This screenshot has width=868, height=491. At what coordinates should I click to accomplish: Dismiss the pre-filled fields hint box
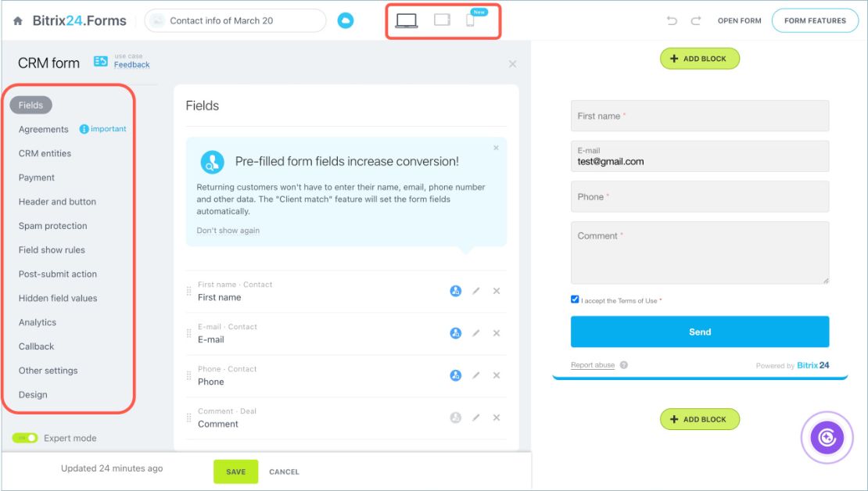click(x=496, y=148)
